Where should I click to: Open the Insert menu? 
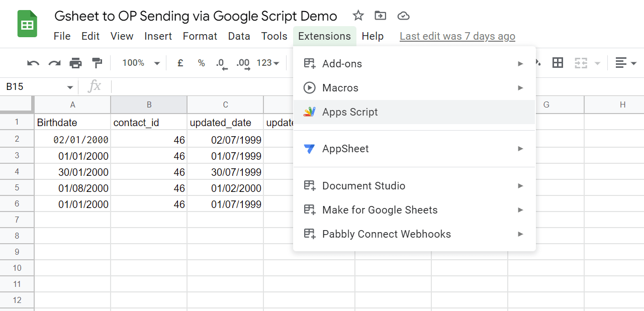pyautogui.click(x=158, y=36)
